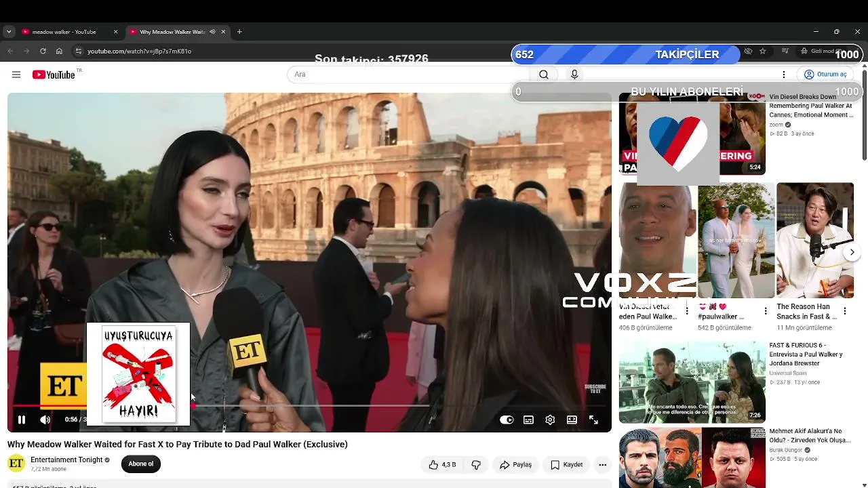Save the video with Kaydet
The image size is (868, 488).
[x=566, y=465]
